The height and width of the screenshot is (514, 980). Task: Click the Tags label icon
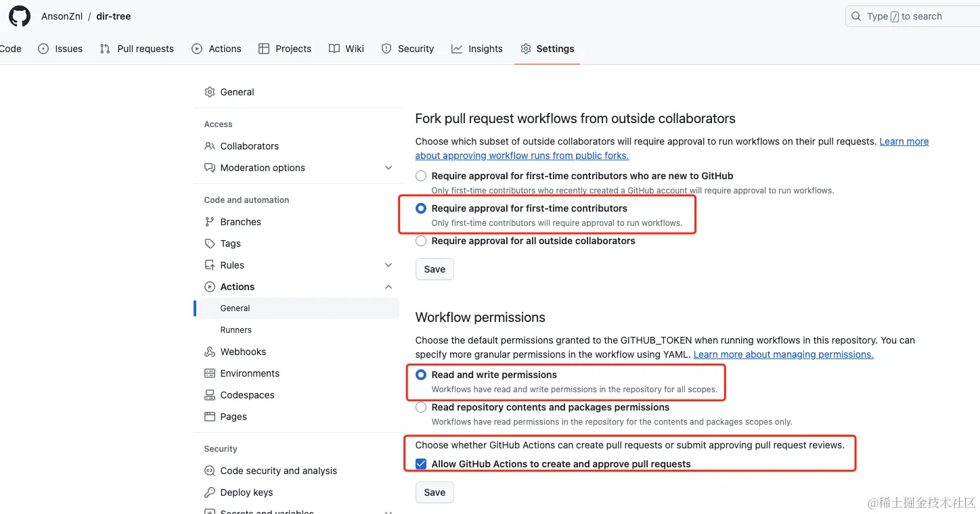210,243
